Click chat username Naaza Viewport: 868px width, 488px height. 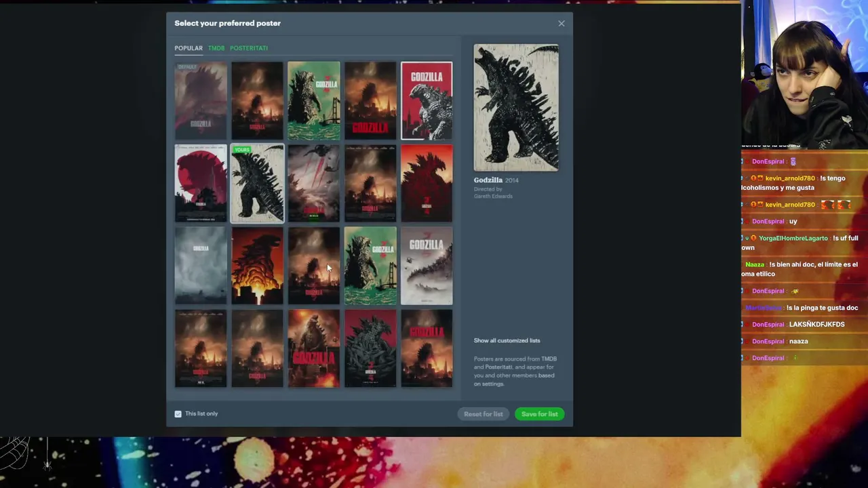pyautogui.click(x=755, y=265)
